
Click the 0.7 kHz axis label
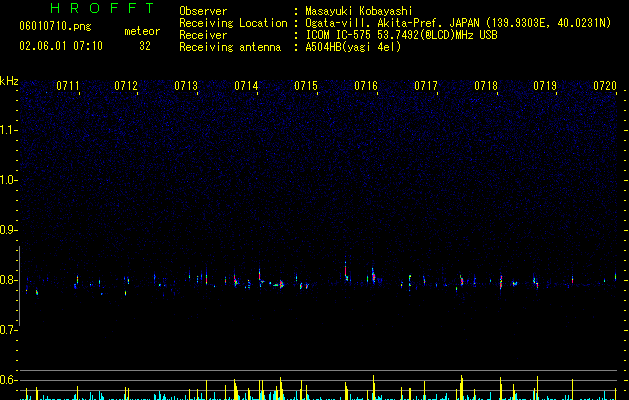[8, 330]
